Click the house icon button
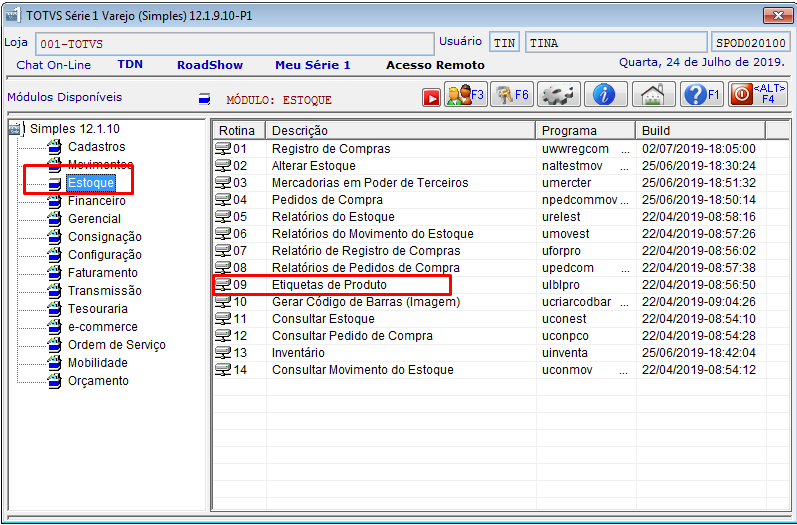This screenshot has width=797, height=525. click(x=654, y=95)
